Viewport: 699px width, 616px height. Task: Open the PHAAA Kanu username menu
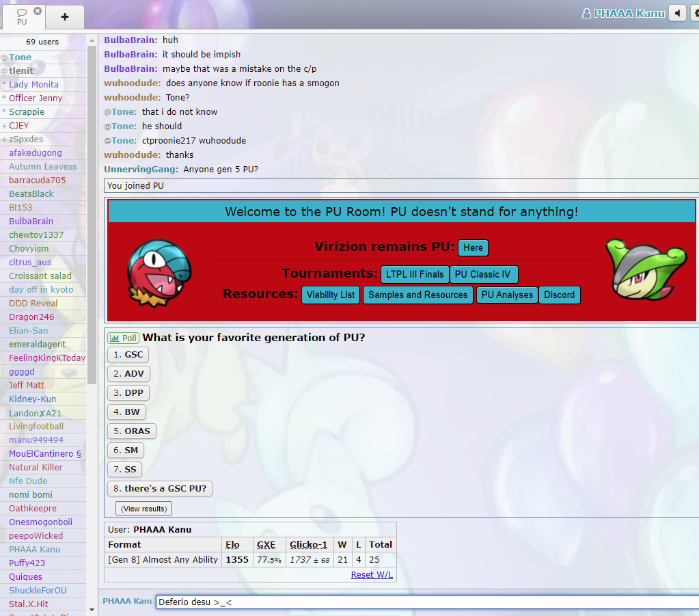pyautogui.click(x=623, y=13)
